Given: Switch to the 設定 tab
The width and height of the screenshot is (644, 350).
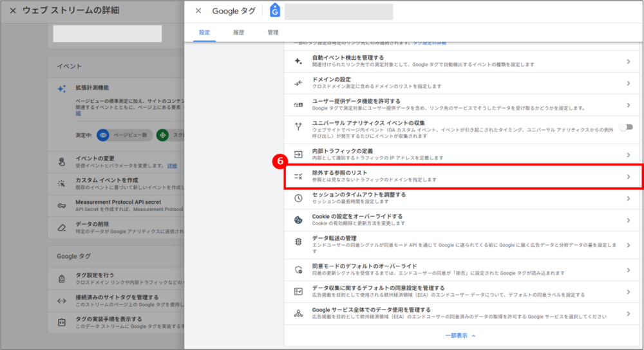Looking at the screenshot, I should pyautogui.click(x=205, y=32).
